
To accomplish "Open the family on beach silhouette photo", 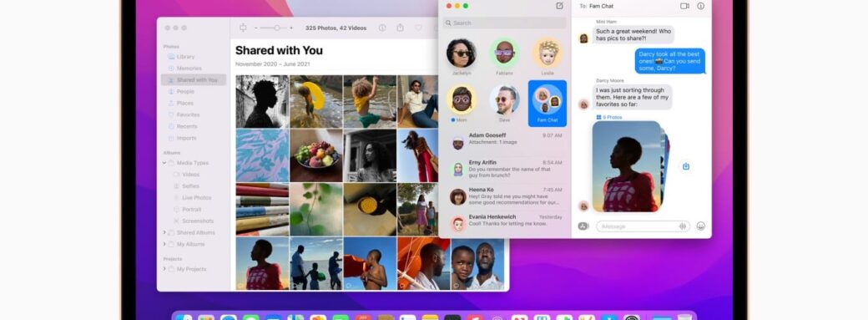I will pos(315,263).
